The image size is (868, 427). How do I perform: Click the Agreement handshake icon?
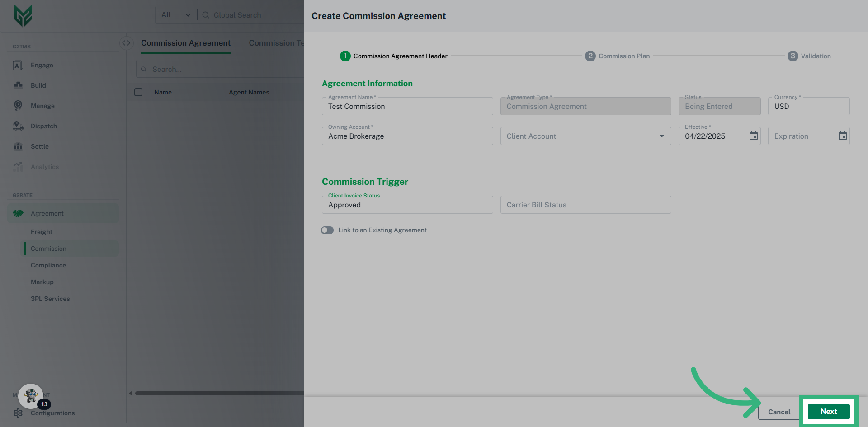pos(18,213)
